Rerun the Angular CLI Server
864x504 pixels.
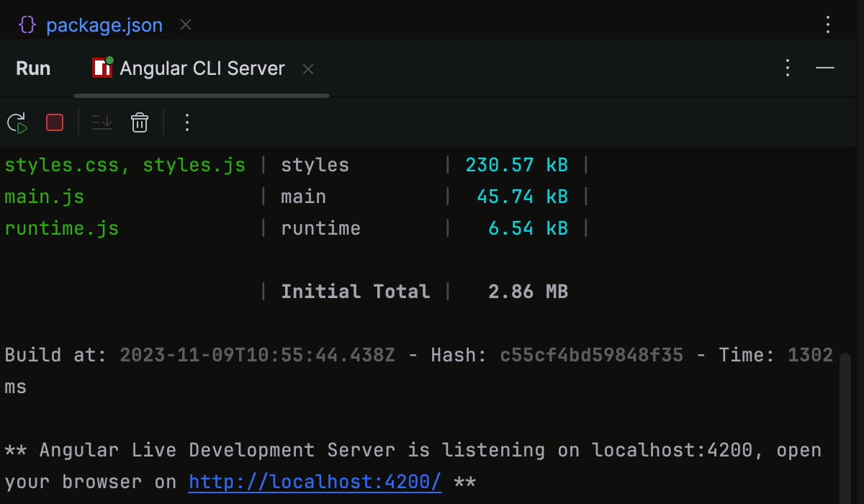pyautogui.click(x=17, y=122)
